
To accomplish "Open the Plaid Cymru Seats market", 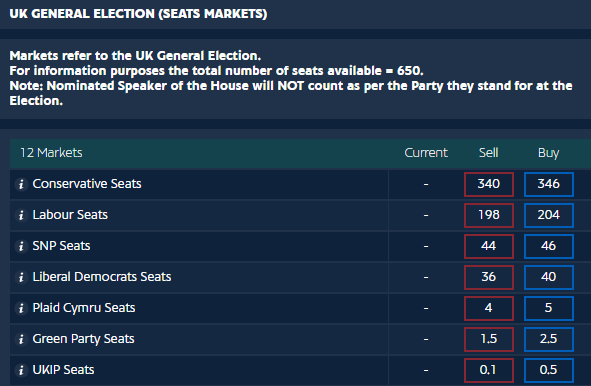I will coord(84,308).
